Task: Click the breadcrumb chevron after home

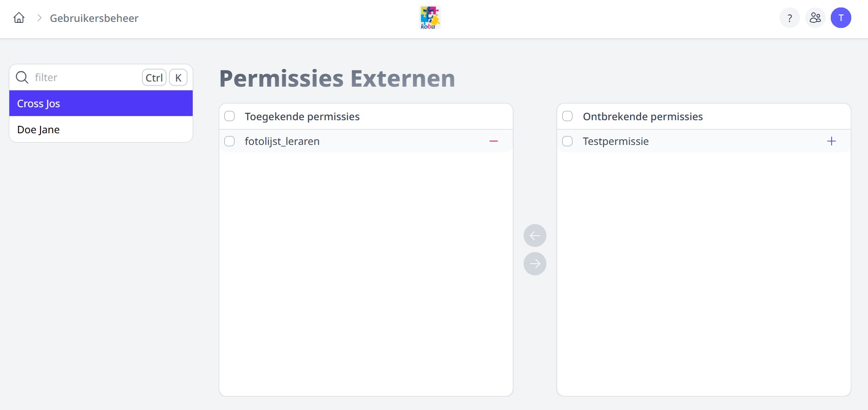Action: [x=39, y=18]
